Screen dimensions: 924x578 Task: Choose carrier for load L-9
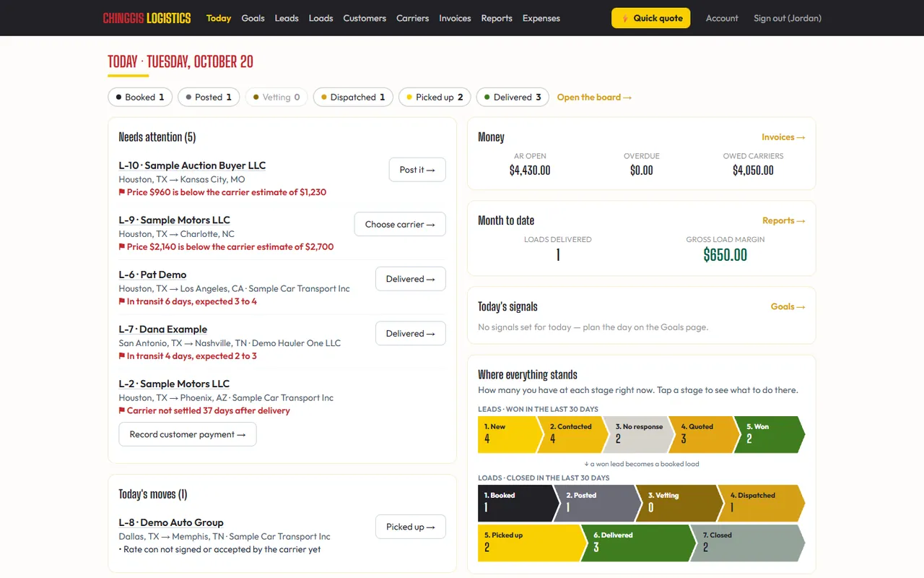pos(400,224)
